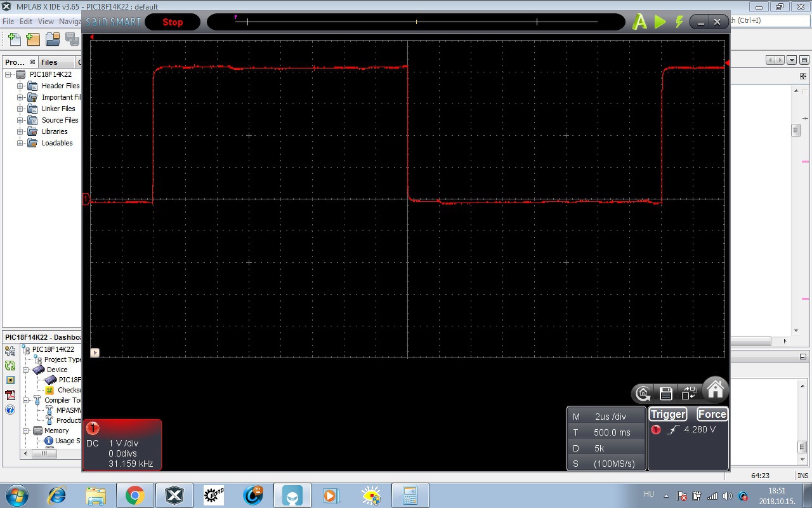Click the rising-edge trigger slope icon
Image resolution: width=812 pixels, height=508 pixels.
pos(672,430)
